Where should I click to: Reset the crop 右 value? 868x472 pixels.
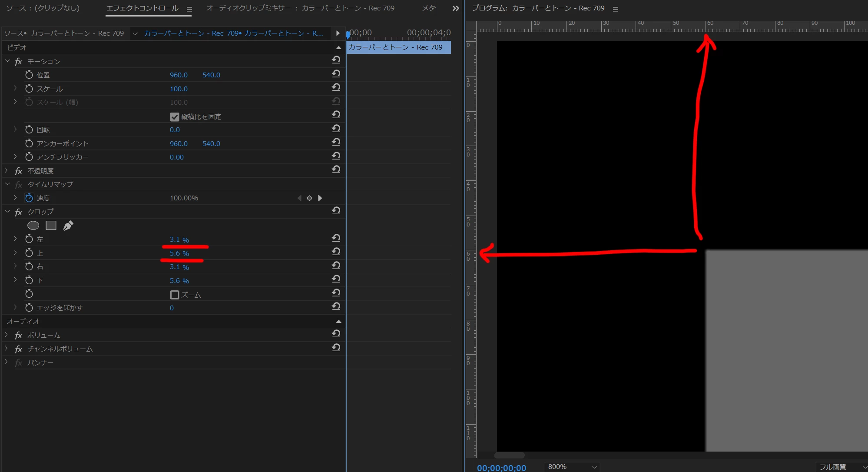(336, 266)
